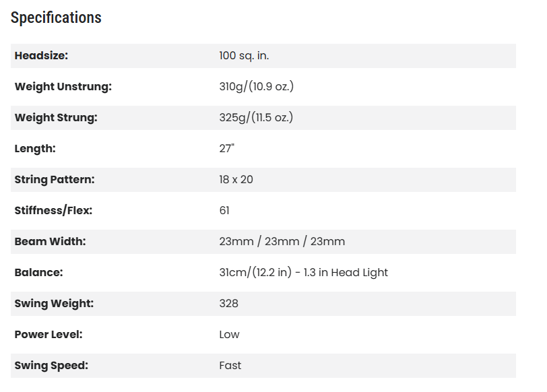Click the Balance label
Image resolution: width=547 pixels, height=392 pixels.
38,273
